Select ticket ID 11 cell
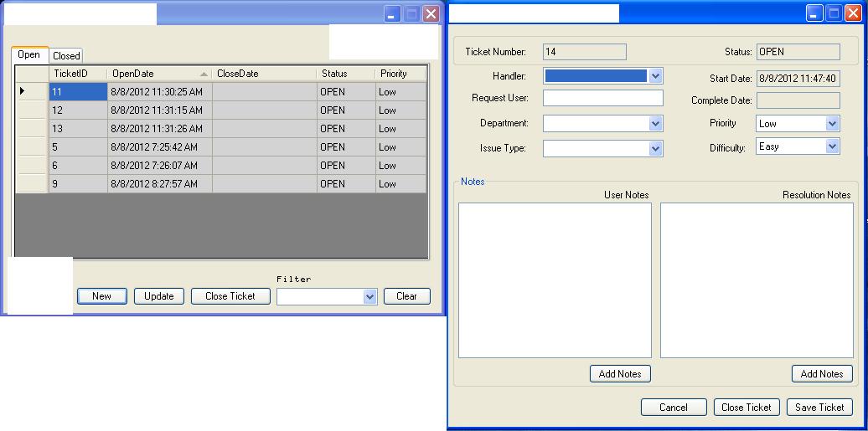Screen dimensions: 868x431 pyautogui.click(x=78, y=92)
